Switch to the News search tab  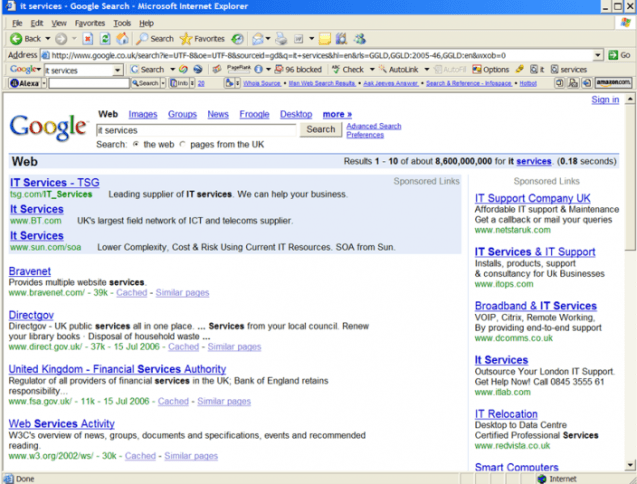tap(218, 115)
